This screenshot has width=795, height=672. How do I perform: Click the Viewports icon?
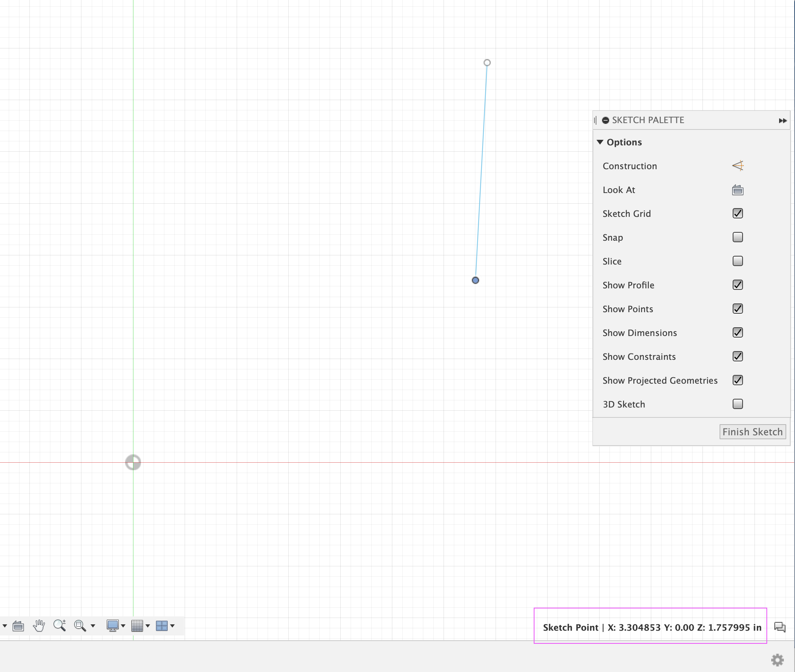[162, 626]
